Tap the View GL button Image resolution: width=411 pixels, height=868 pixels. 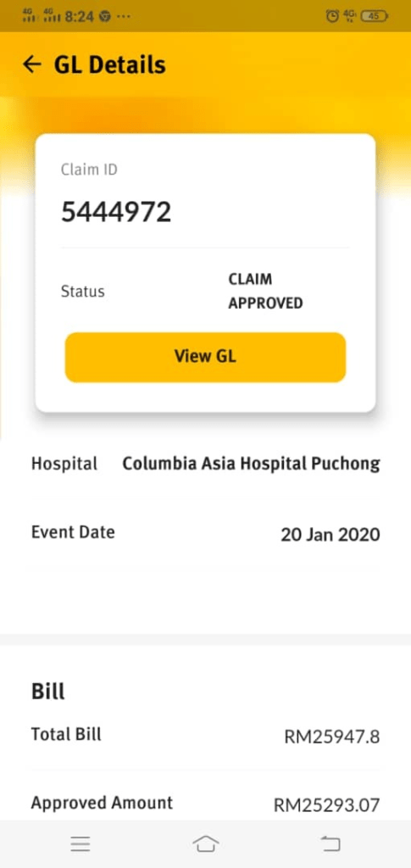(205, 357)
